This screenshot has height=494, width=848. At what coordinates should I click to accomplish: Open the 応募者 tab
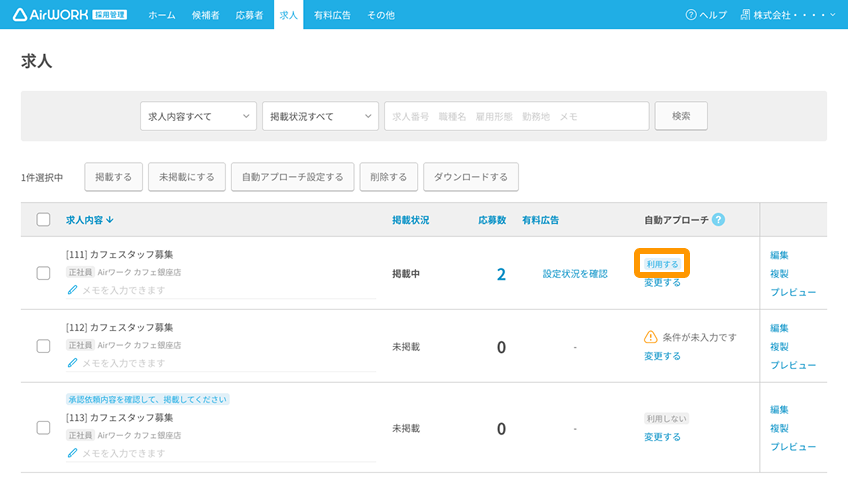(x=249, y=15)
